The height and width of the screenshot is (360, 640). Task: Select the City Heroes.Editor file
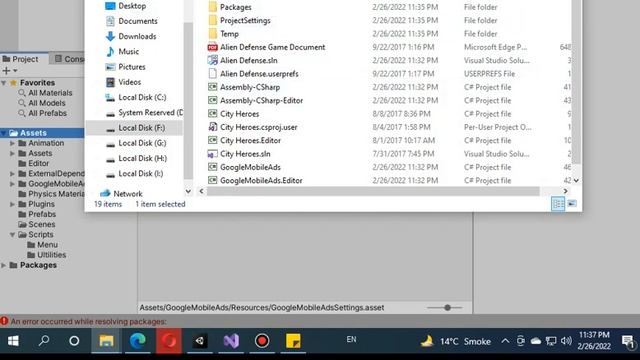coord(250,140)
